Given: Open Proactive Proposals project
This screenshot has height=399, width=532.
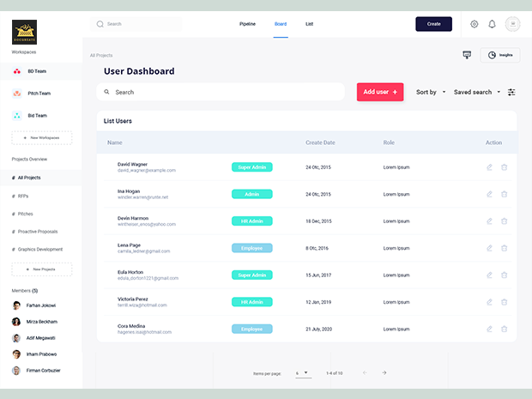Looking at the screenshot, I should (x=35, y=232).
